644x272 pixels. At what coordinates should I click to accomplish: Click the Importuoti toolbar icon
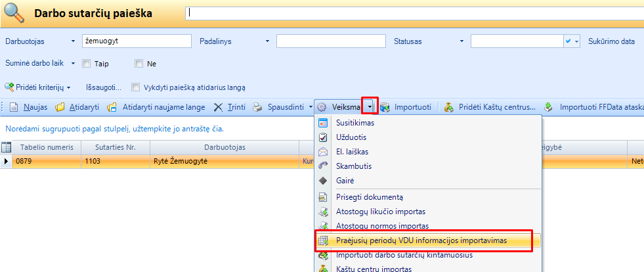point(385,106)
